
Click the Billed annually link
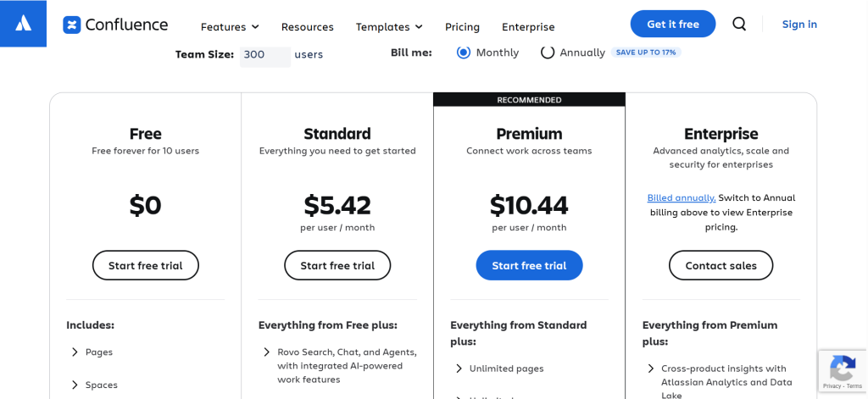tap(682, 197)
